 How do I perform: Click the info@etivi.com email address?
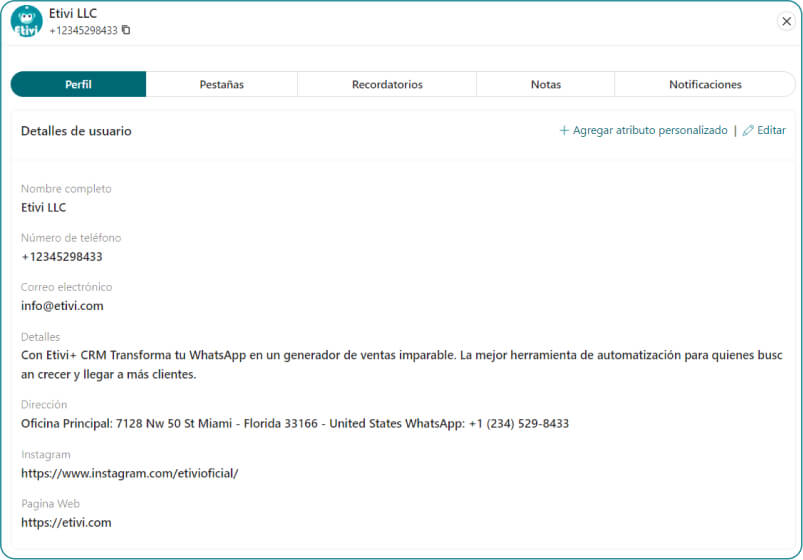[x=62, y=306]
